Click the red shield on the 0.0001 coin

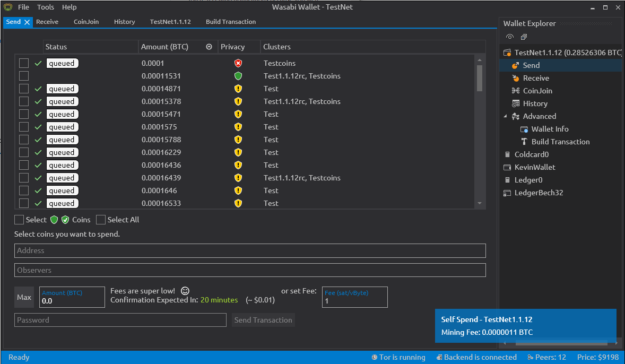click(x=238, y=63)
